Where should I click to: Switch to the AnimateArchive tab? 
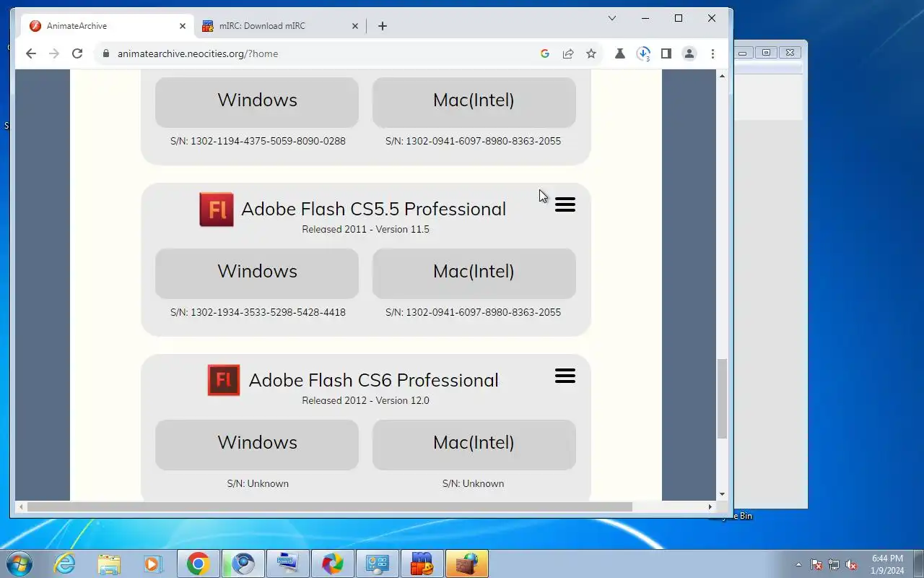click(x=106, y=26)
